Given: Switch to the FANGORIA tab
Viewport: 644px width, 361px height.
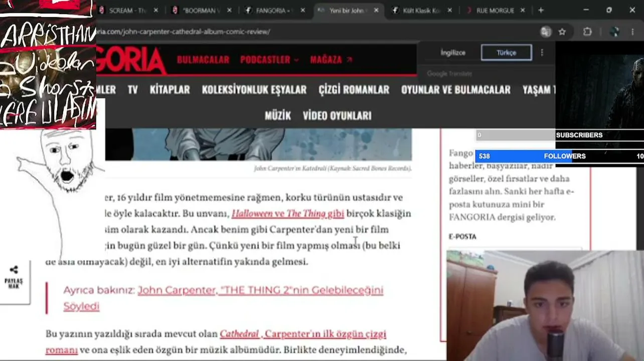Looking at the screenshot, I should click(x=273, y=10).
